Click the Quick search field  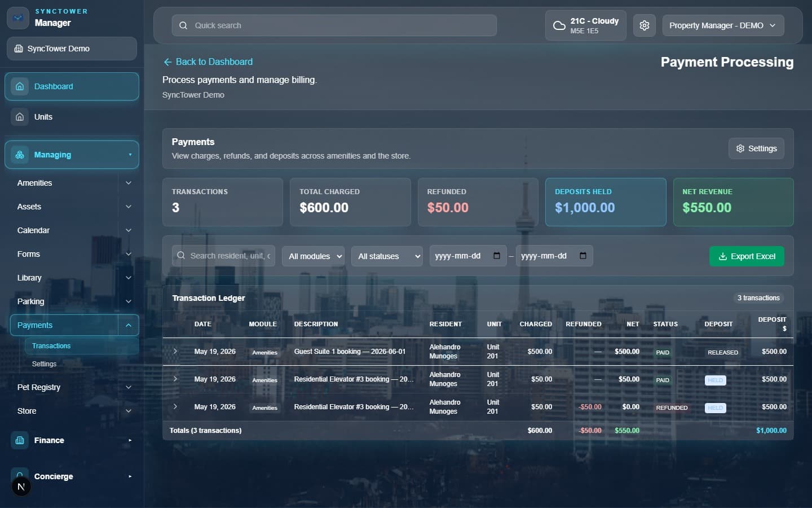[334, 25]
